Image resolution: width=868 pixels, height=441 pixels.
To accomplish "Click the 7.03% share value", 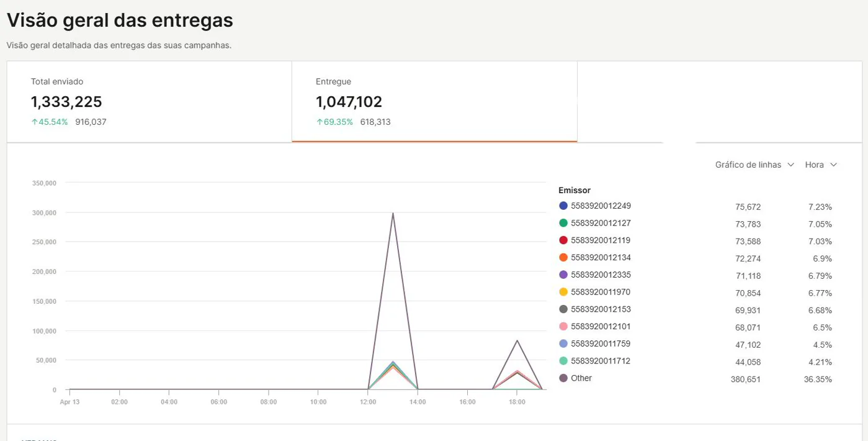I will pos(820,242).
